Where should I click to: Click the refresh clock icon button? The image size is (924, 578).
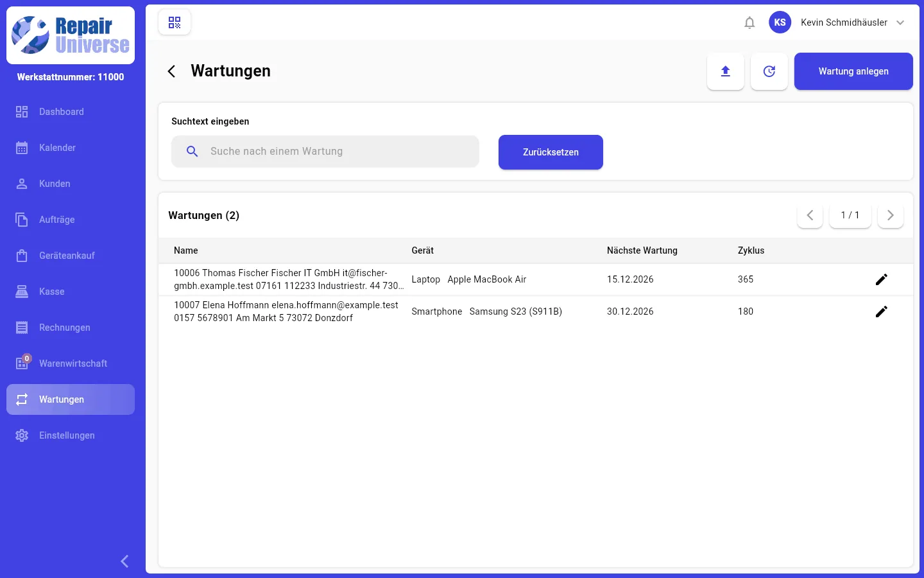[x=769, y=71]
